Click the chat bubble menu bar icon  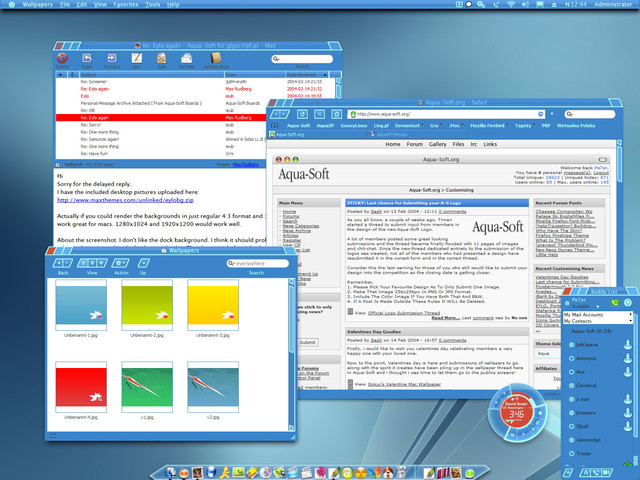click(469, 4)
